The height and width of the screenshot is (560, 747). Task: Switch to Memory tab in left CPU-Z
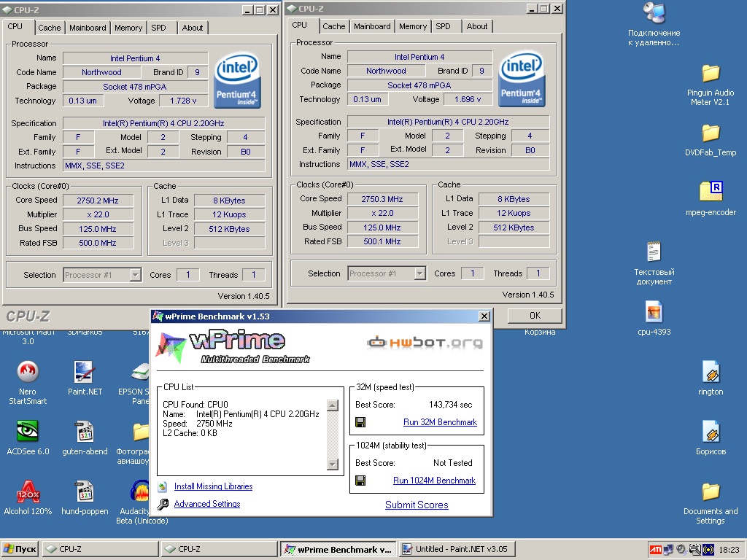point(128,28)
